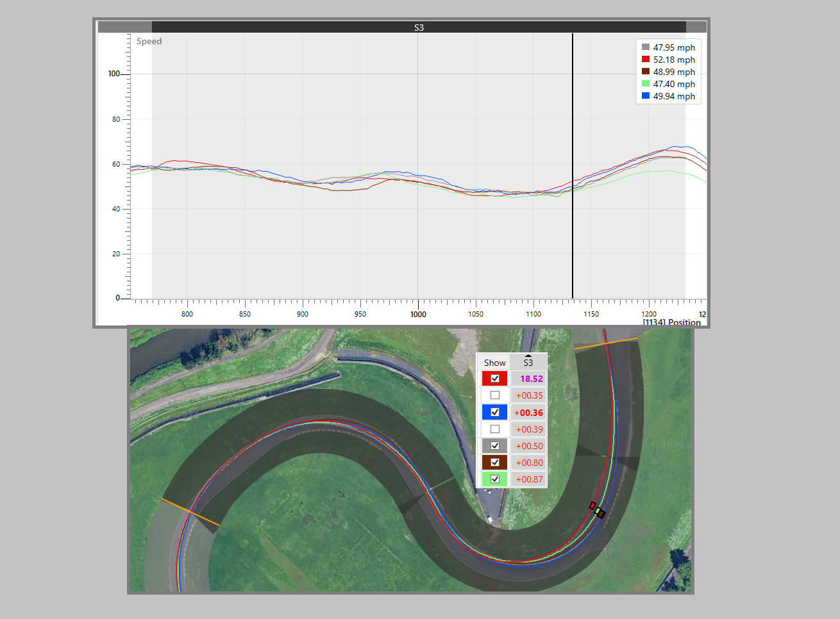Click the red legend swatch for 52.18 mph
The image size is (840, 619).
point(646,59)
